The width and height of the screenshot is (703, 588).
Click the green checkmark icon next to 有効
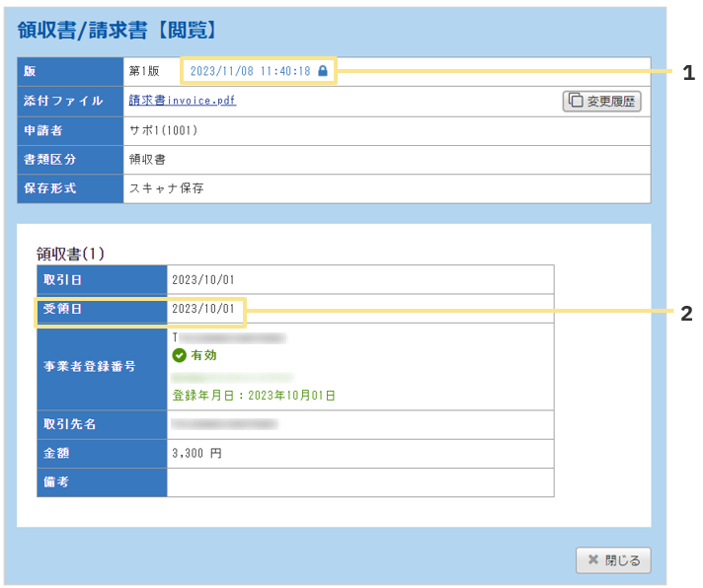[179, 356]
